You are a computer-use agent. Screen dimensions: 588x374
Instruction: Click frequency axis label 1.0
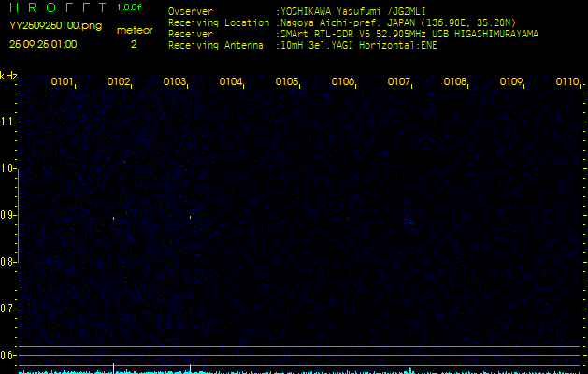click(x=7, y=168)
